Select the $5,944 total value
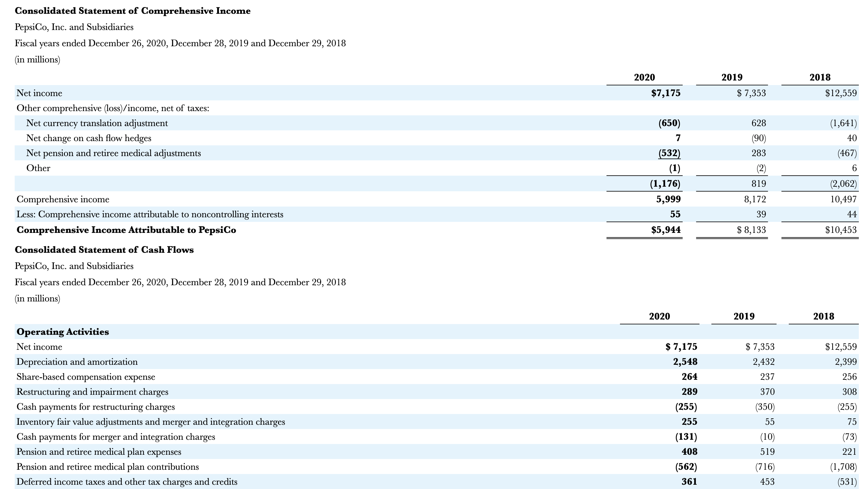Viewport: 868px width, 489px height. 666,230
